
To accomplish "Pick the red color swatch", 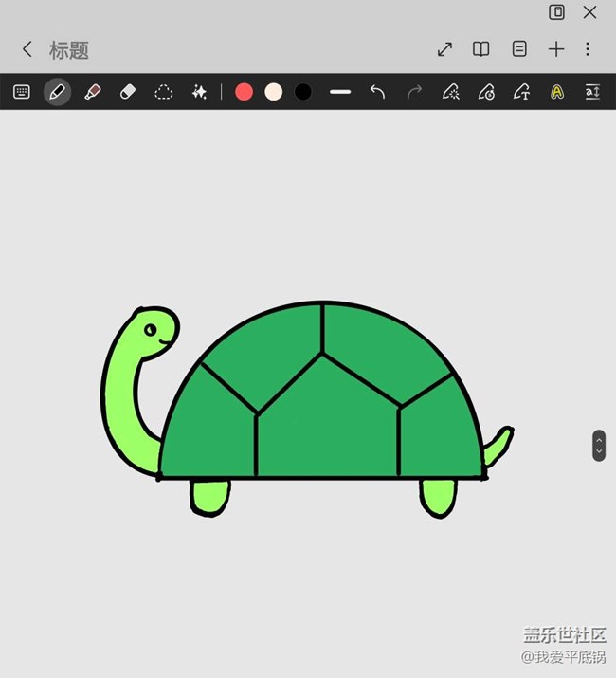I will coord(244,92).
